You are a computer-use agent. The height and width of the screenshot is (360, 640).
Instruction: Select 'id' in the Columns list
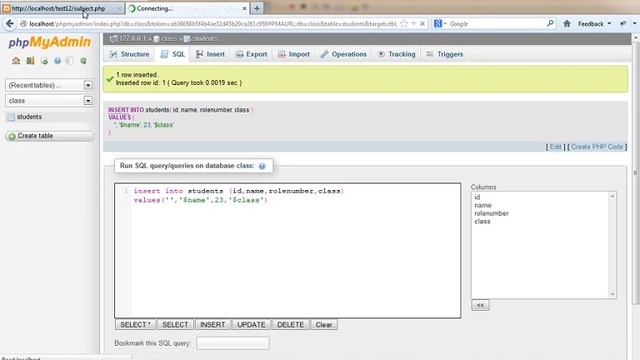point(477,197)
